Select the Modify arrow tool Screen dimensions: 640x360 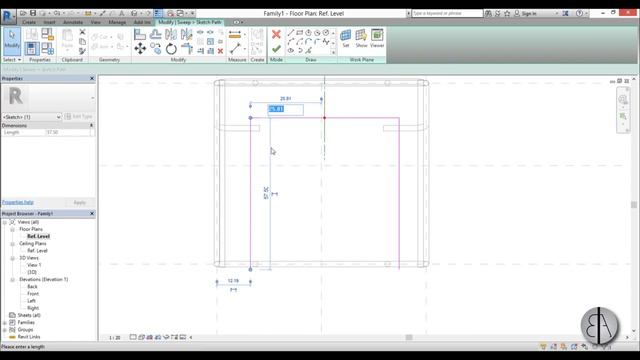12,41
